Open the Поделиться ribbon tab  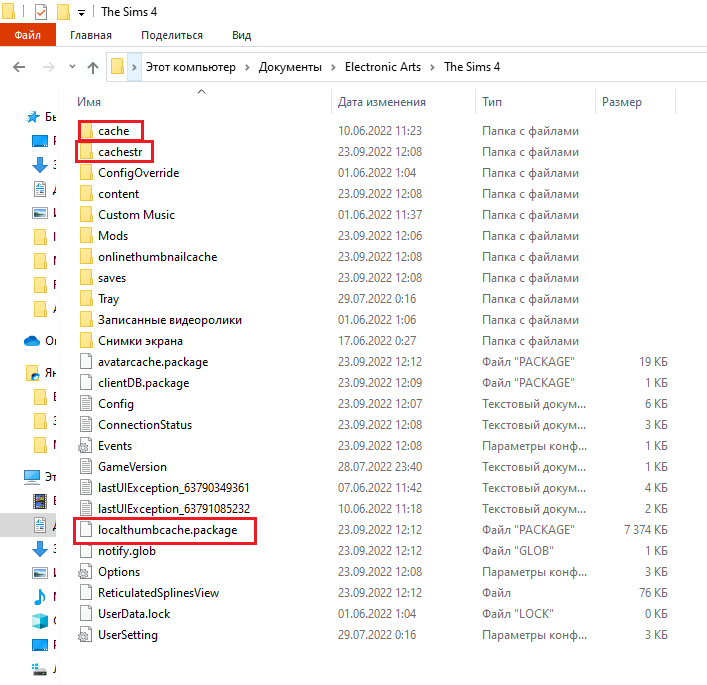point(172,35)
